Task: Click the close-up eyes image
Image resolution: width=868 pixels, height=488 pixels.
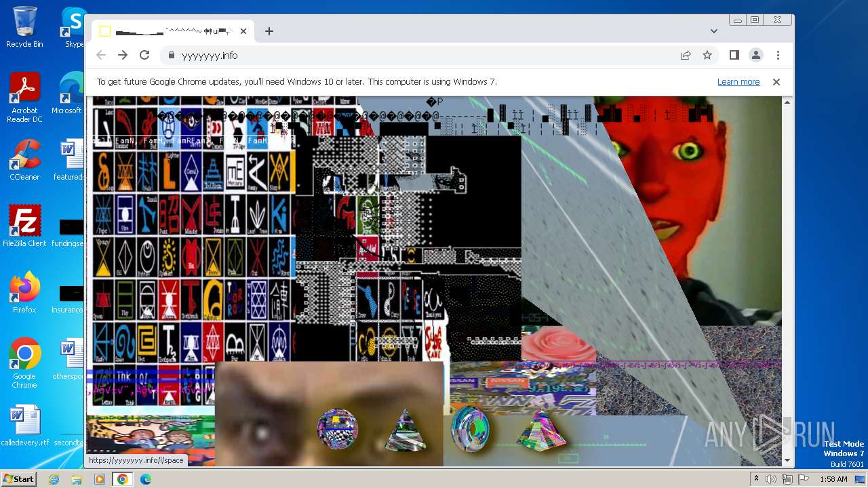Action: click(329, 414)
